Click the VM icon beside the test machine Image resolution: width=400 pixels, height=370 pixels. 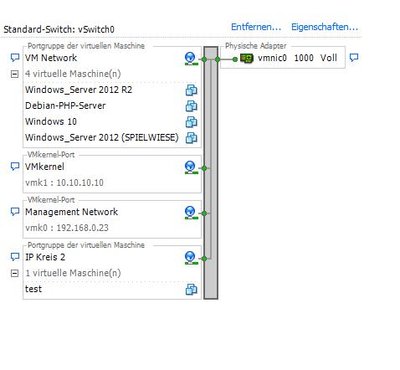pos(191,289)
